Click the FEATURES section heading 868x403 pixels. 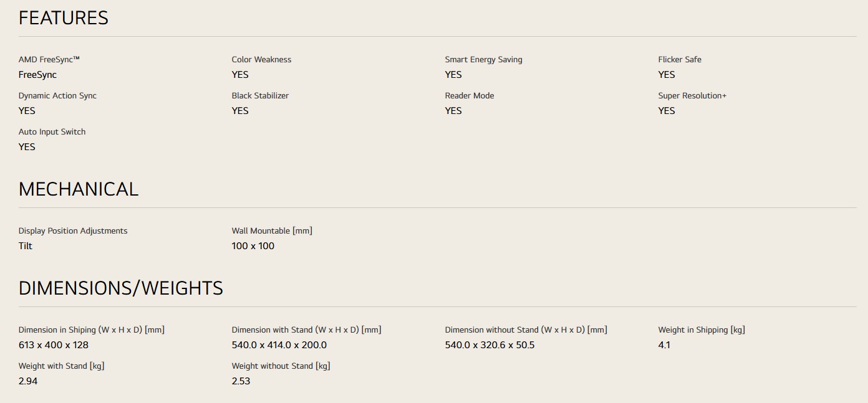pyautogui.click(x=64, y=18)
